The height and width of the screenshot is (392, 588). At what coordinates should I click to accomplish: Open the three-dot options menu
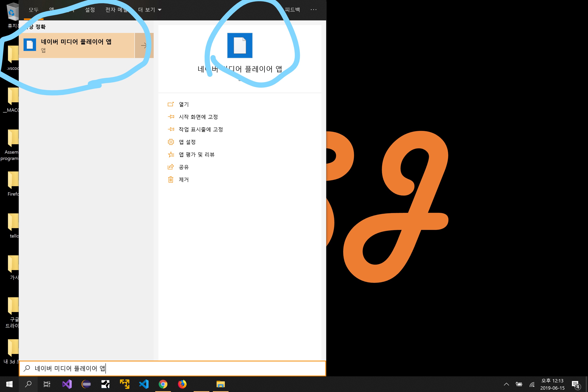coord(313,10)
